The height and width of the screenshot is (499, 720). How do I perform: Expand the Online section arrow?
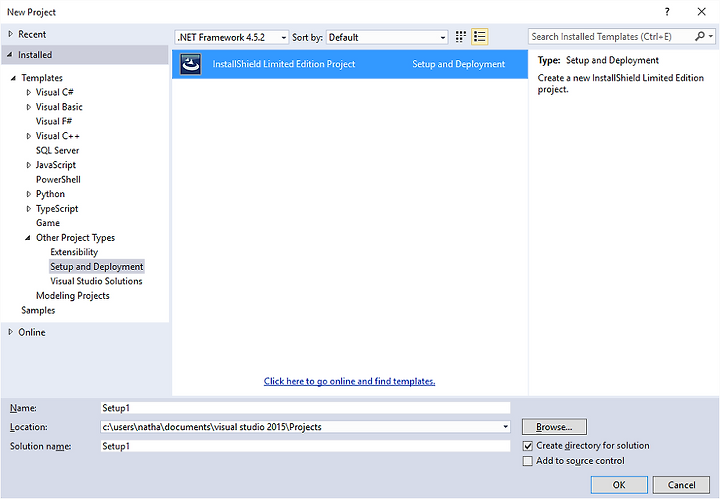point(10,332)
